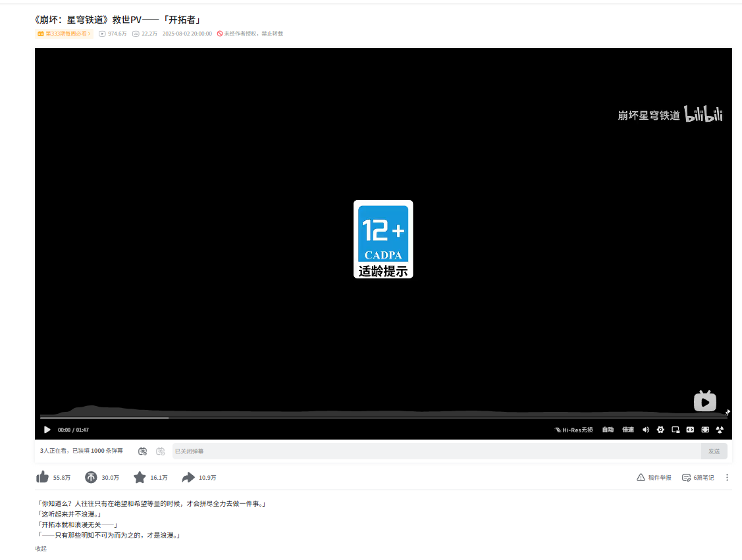
Task: Report the video via 稿件举报
Action: click(x=654, y=478)
